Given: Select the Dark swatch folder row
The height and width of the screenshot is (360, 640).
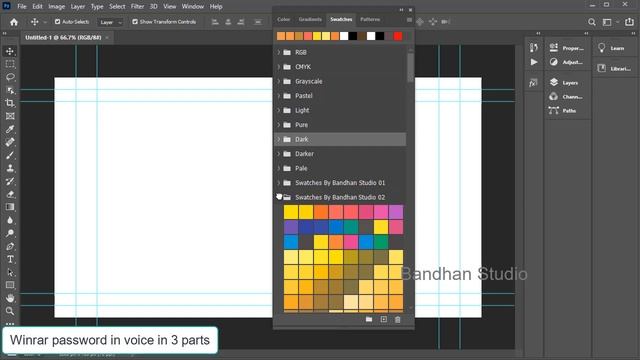Looking at the screenshot, I should 340,139.
